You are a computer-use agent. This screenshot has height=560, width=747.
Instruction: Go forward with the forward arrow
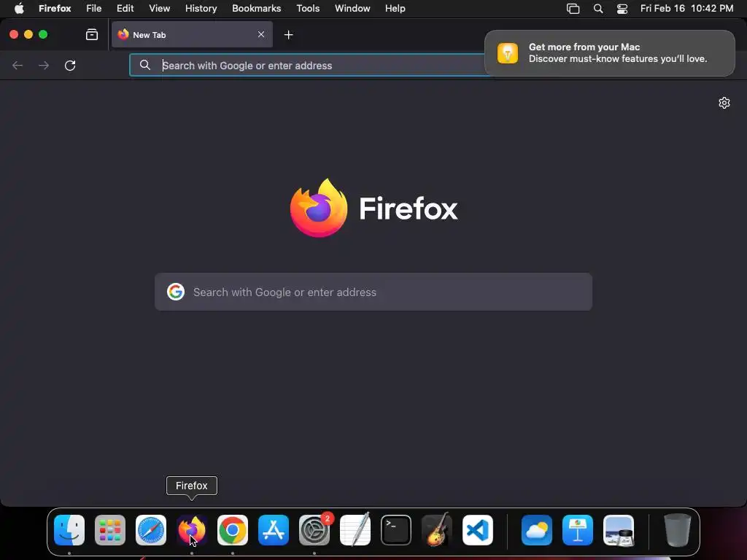[44, 65]
